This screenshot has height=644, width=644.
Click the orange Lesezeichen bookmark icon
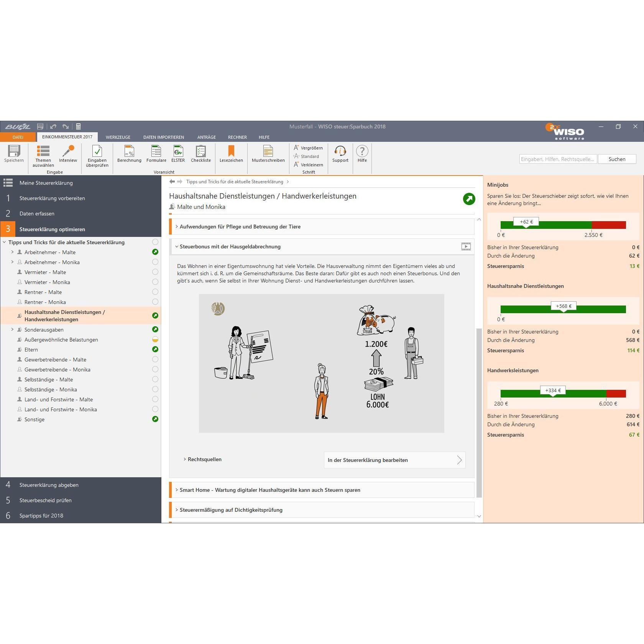[231, 151]
